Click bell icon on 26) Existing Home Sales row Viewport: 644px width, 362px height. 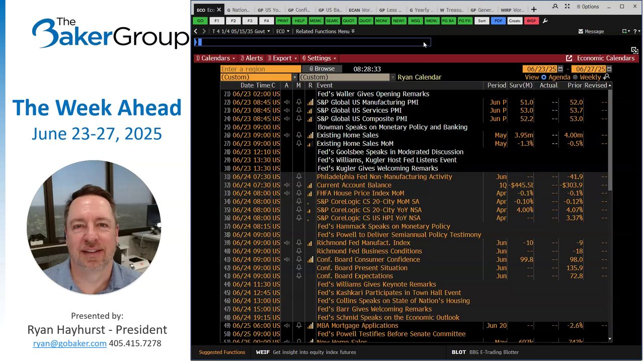click(x=298, y=135)
